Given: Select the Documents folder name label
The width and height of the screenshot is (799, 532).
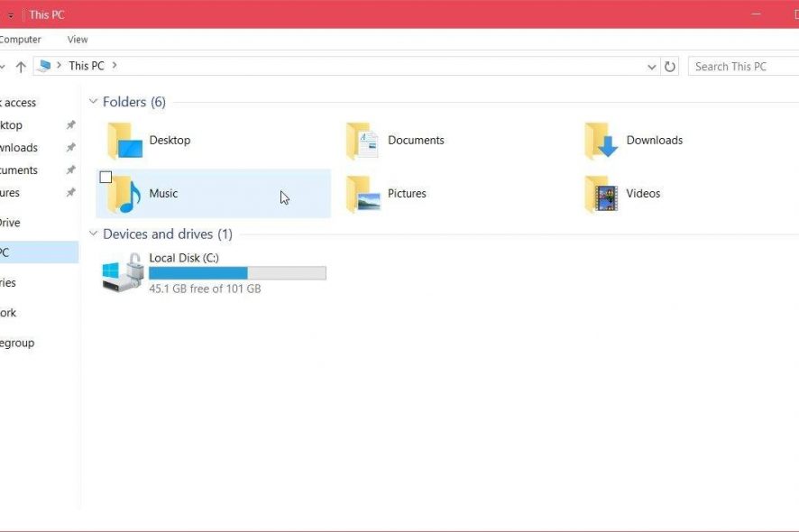Looking at the screenshot, I should coord(416,140).
